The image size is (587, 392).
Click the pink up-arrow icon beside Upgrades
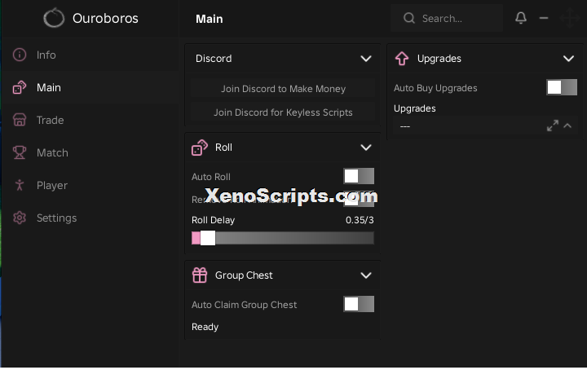coord(402,59)
